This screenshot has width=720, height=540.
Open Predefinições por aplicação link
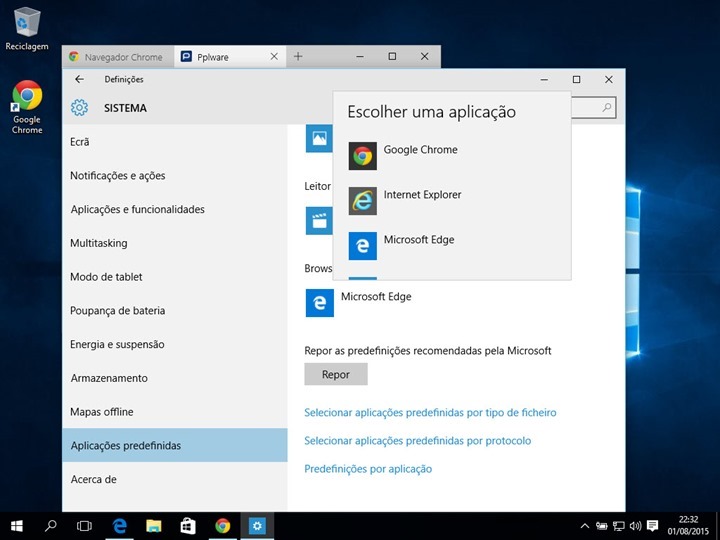click(368, 469)
